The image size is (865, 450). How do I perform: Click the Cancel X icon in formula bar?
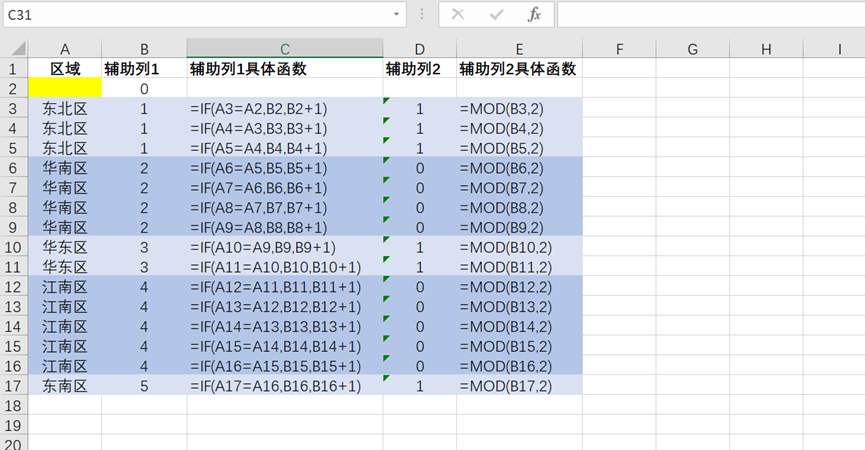coord(458,14)
